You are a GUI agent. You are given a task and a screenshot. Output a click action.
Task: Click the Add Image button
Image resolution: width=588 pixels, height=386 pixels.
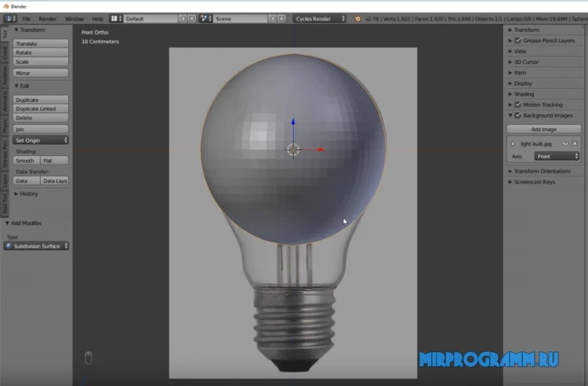click(544, 129)
